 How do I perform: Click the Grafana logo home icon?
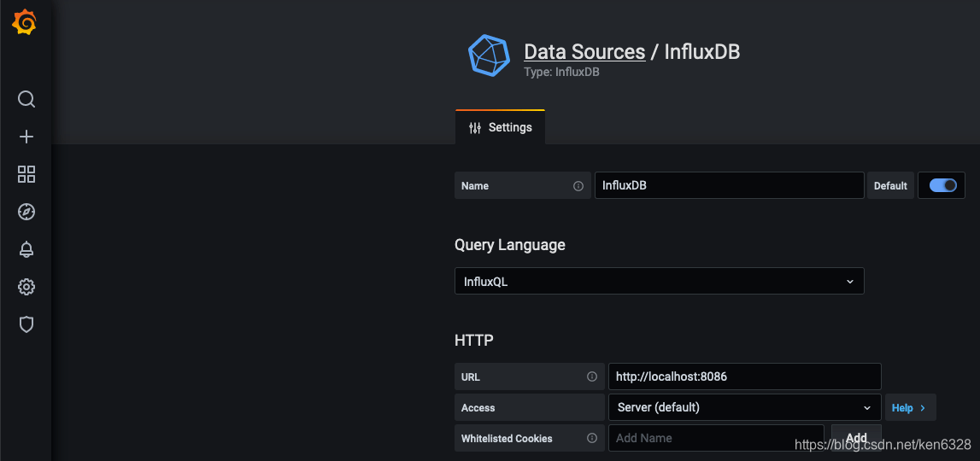pos(25,23)
